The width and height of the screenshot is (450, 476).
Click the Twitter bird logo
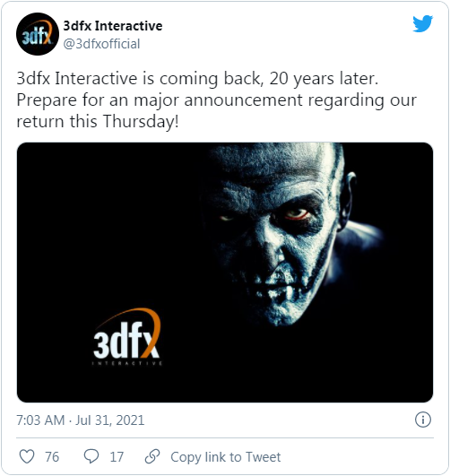coord(423,23)
